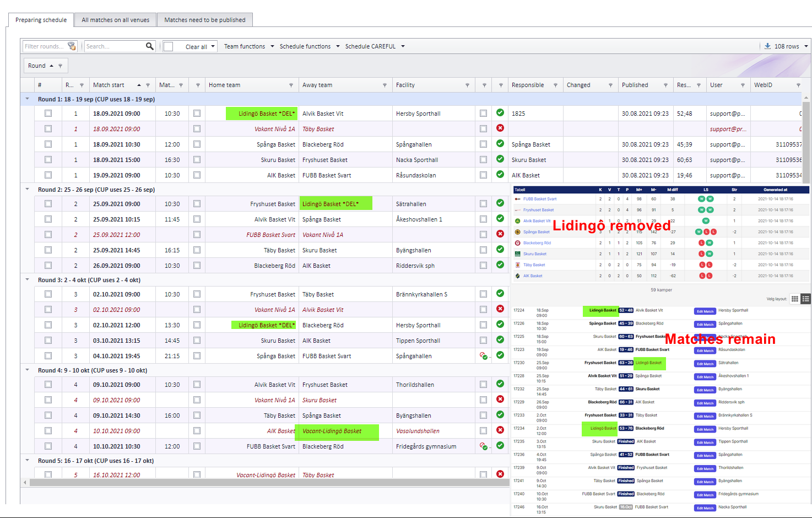Click the export download icon beside 108 rows
Viewport: 812px width, 518px height.
click(x=767, y=46)
